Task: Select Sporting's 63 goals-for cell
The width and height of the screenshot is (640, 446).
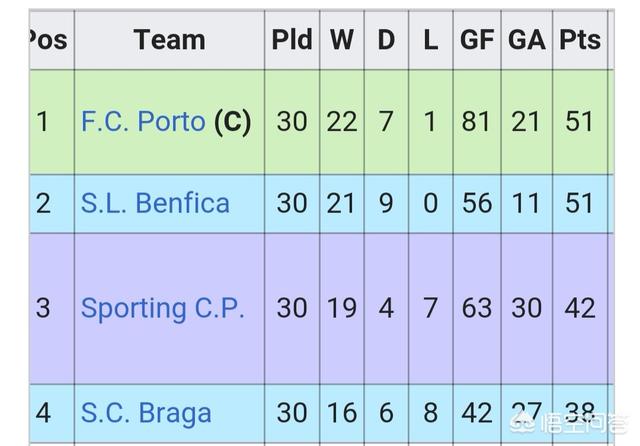Action: [x=477, y=307]
